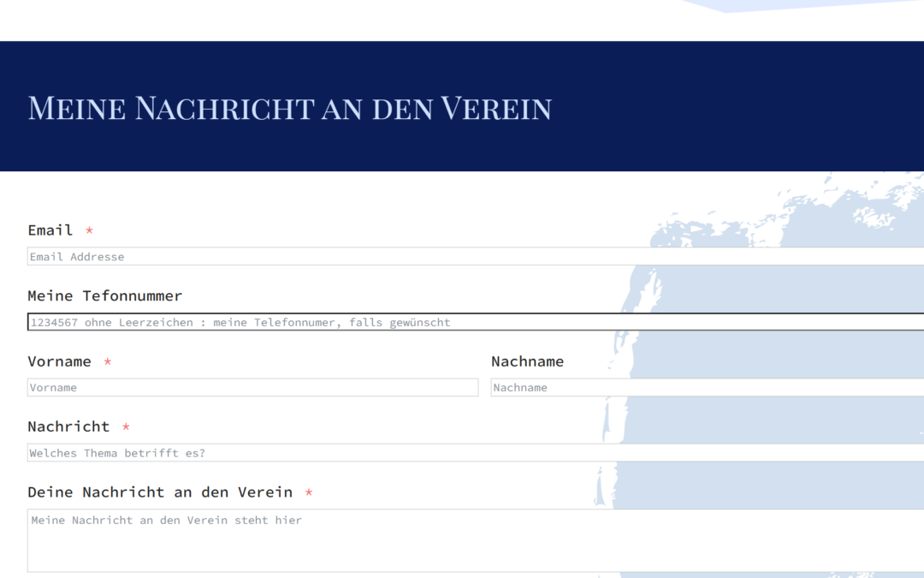Click the Email field label
This screenshot has width=924, height=578.
[x=51, y=229]
